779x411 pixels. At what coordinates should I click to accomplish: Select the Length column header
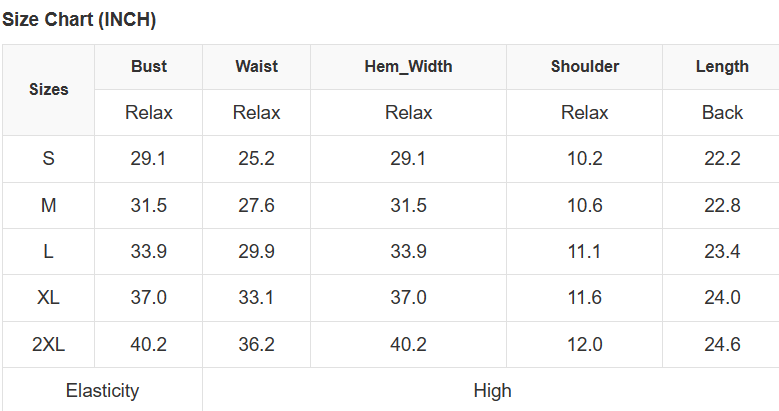pos(722,67)
